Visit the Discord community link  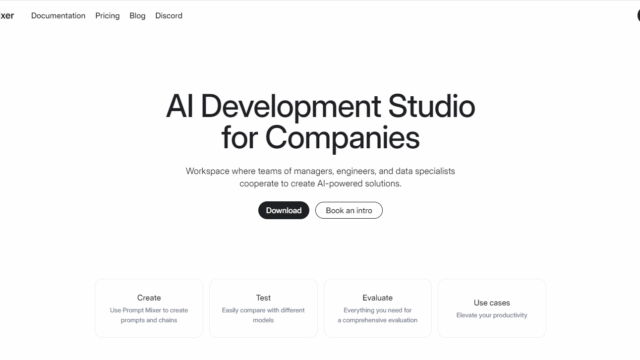click(169, 16)
